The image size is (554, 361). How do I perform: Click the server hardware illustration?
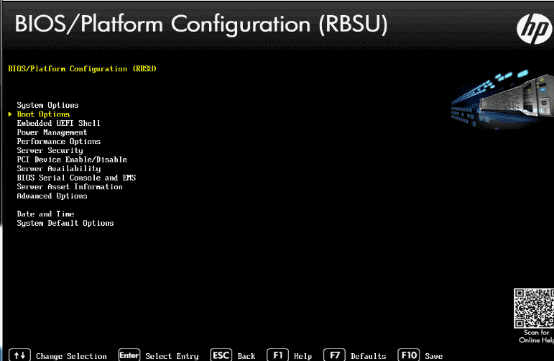coord(502,99)
